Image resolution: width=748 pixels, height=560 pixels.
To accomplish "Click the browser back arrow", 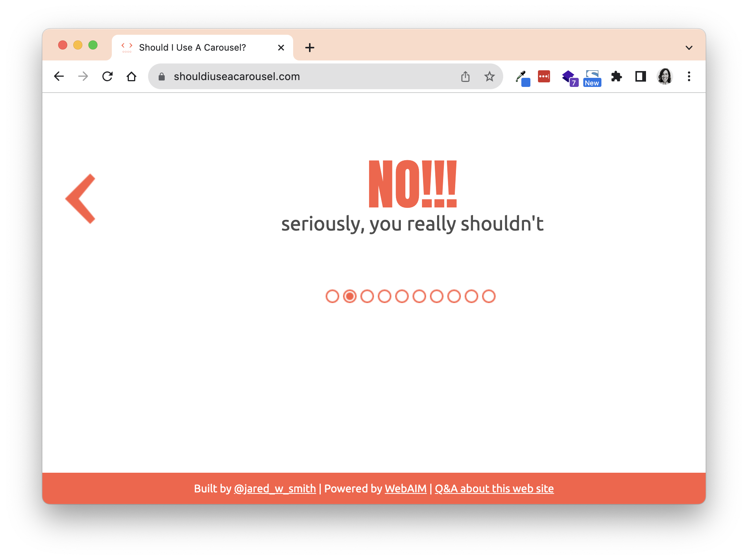I will [59, 76].
